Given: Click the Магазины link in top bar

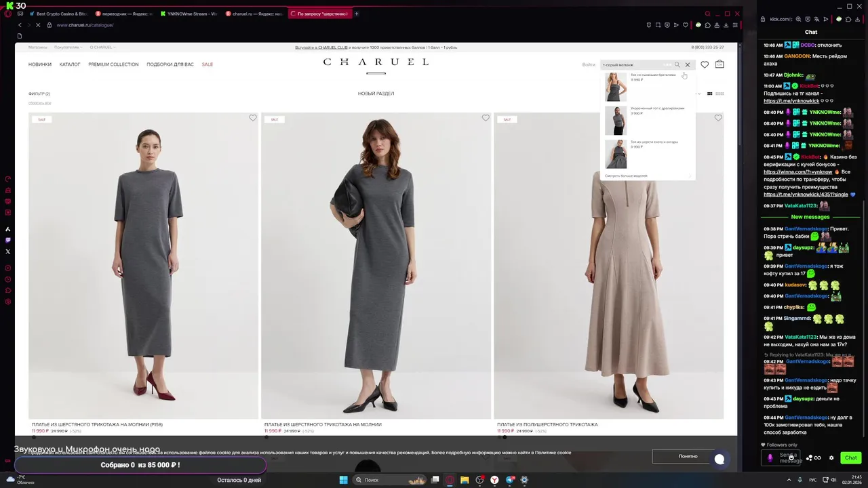Looking at the screenshot, I should 38,47.
